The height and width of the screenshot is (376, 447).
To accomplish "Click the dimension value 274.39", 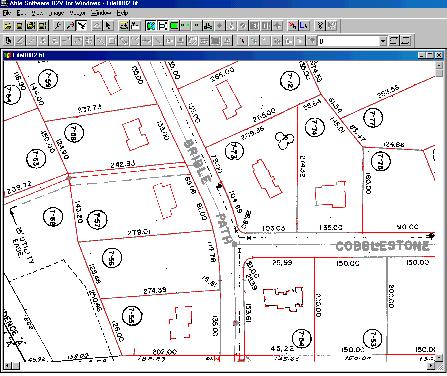I will point(155,291).
